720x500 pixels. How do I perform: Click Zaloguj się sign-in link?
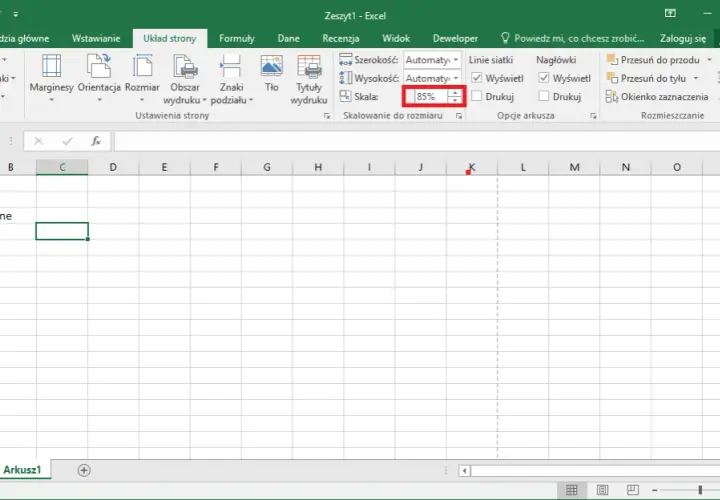(683, 39)
